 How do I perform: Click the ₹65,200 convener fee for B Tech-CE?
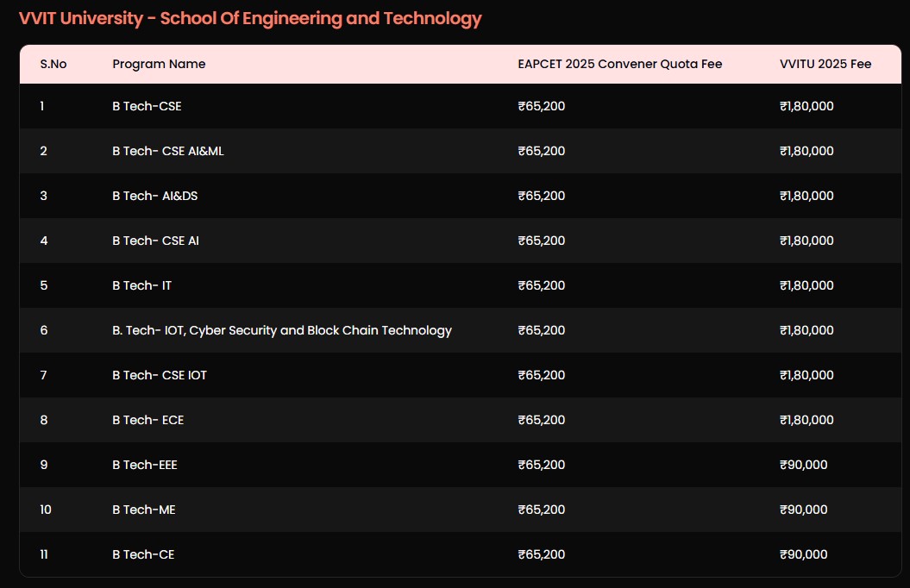tap(542, 554)
